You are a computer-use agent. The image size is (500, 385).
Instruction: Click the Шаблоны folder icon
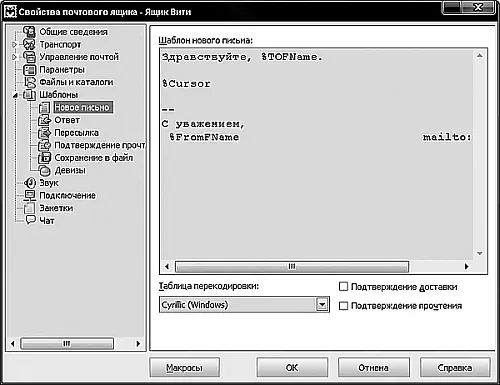(x=29, y=95)
